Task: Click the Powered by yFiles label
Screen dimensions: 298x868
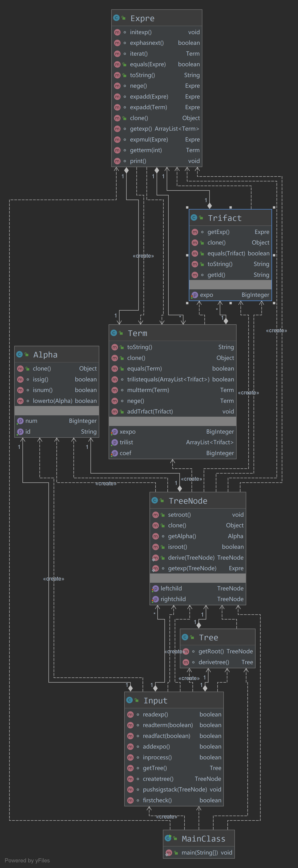Action: (27, 860)
